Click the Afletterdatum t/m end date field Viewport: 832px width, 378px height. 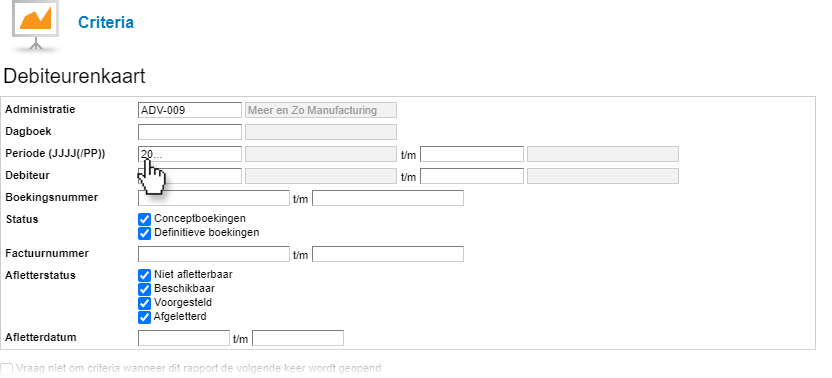298,338
